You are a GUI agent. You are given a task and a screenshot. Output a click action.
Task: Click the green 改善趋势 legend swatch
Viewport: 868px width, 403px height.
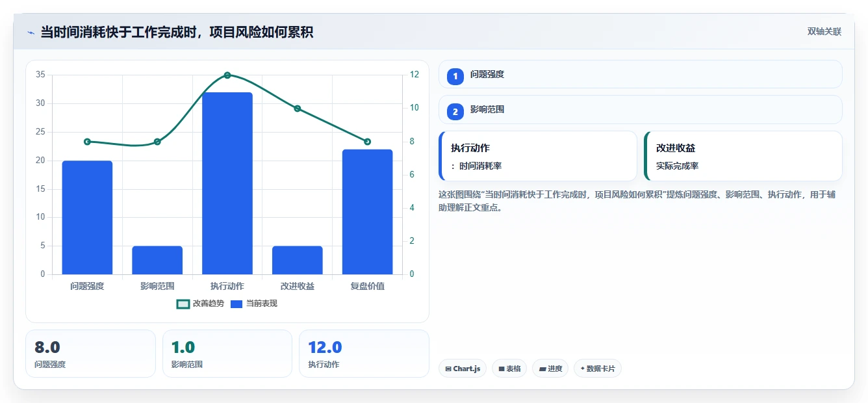click(183, 304)
